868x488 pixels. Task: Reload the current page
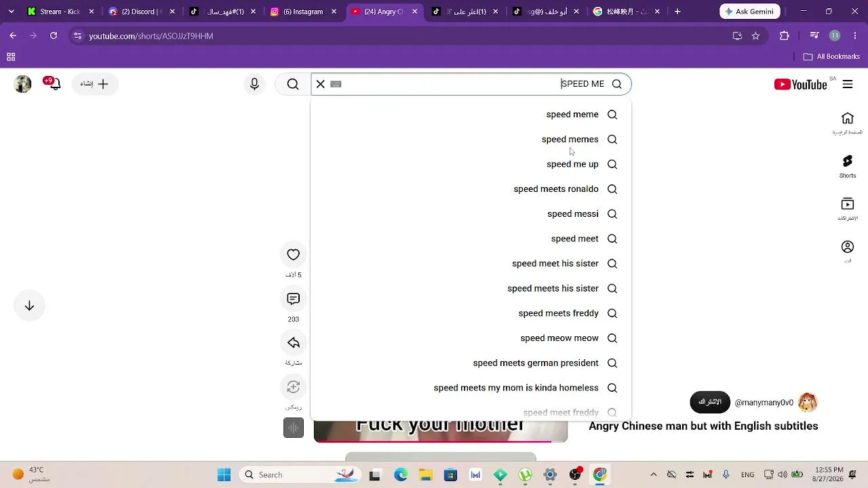(x=54, y=36)
